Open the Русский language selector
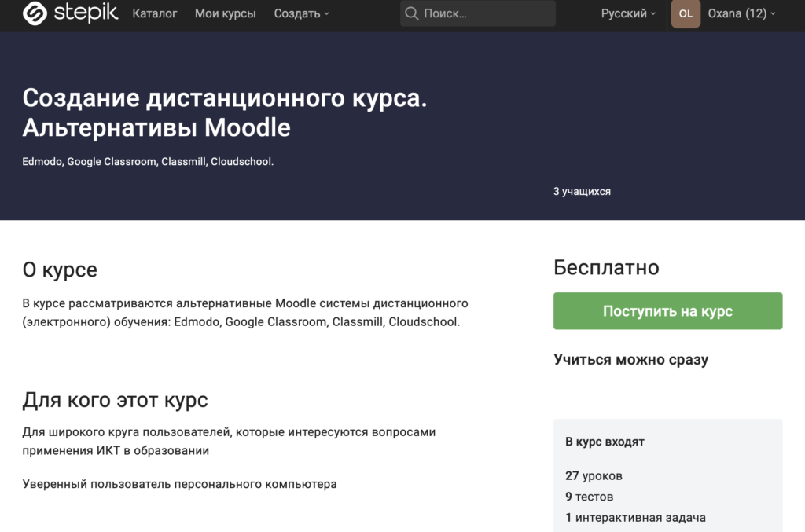 click(x=628, y=13)
